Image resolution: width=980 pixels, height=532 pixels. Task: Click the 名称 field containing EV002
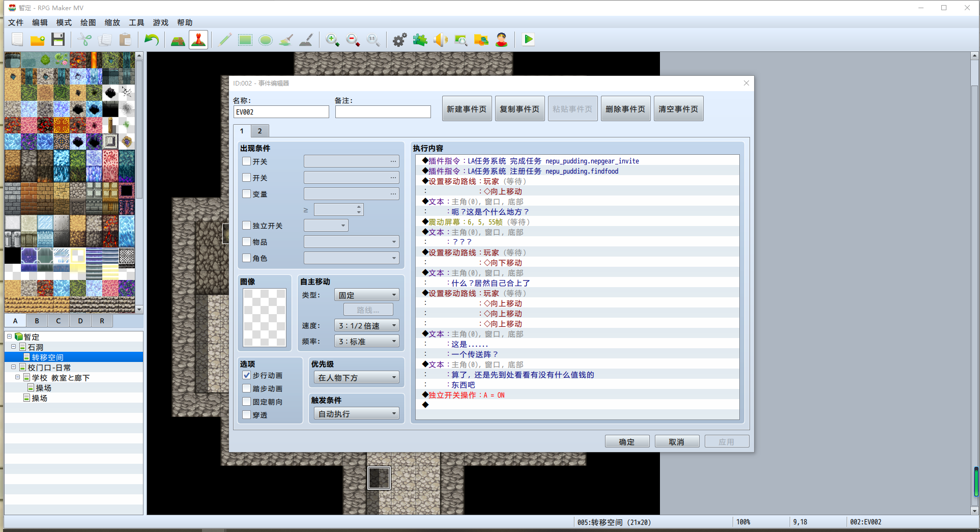point(281,112)
